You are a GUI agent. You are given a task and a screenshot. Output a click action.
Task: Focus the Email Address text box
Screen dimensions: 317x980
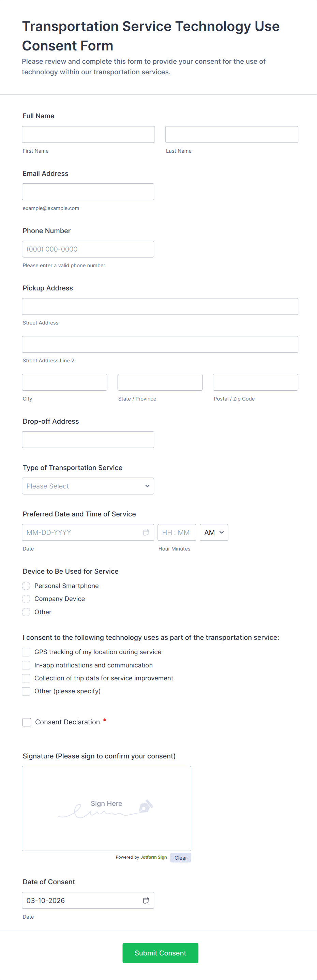click(x=88, y=192)
